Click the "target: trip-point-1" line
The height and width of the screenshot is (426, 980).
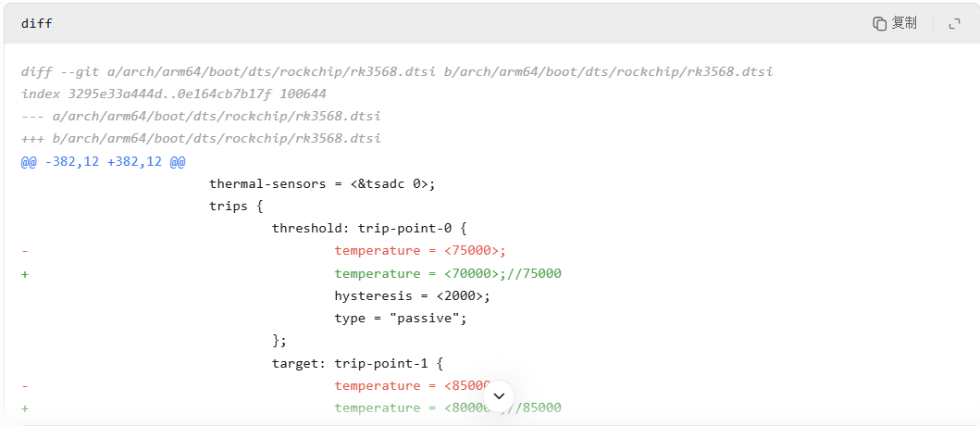click(358, 363)
